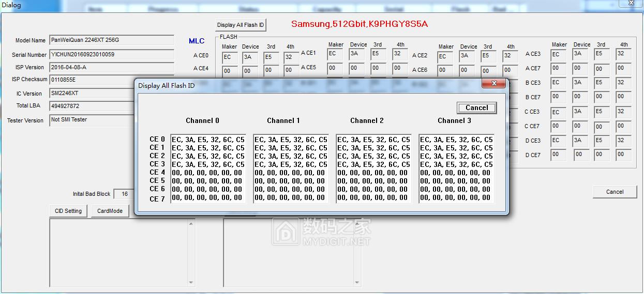This screenshot has width=644, height=294.
Task: Click the Initial Bad Block value box
Action: click(124, 194)
